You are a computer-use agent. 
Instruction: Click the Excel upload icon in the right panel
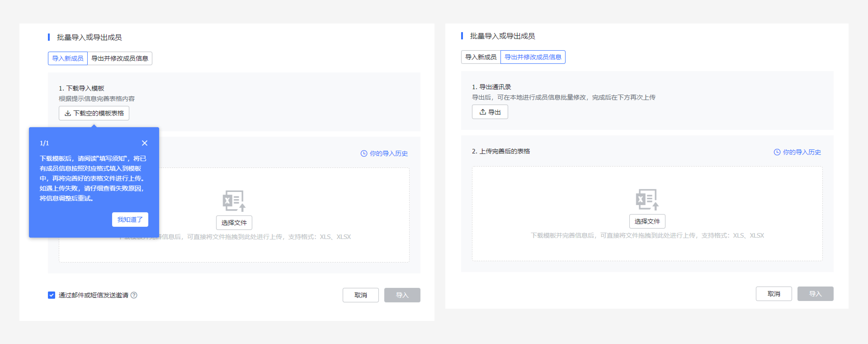647,199
